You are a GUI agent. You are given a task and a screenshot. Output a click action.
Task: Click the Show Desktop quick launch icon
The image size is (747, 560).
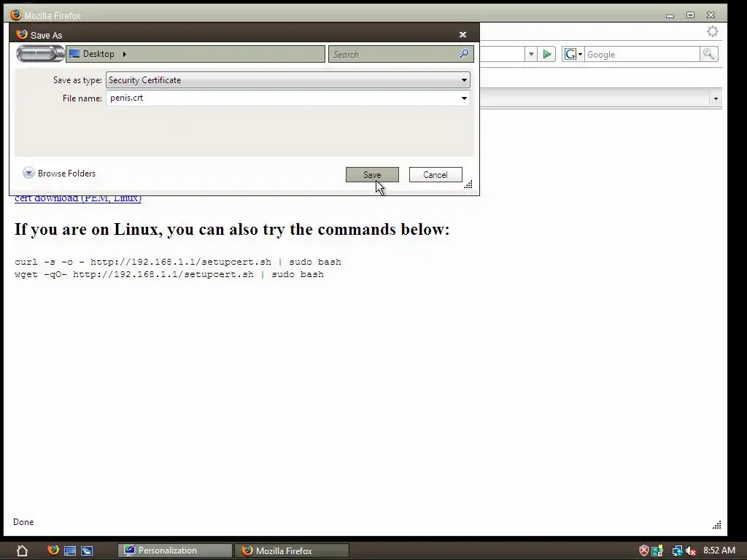(x=70, y=551)
